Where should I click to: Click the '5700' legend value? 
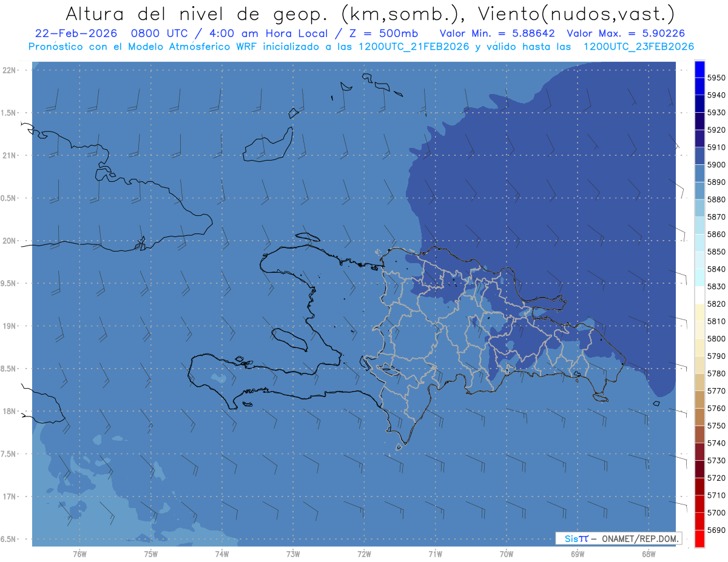coord(716,512)
